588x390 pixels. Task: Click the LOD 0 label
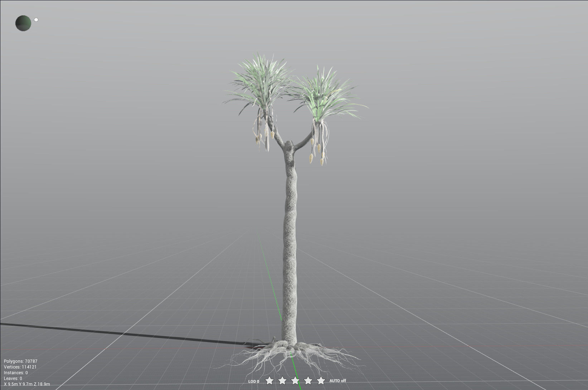click(254, 381)
